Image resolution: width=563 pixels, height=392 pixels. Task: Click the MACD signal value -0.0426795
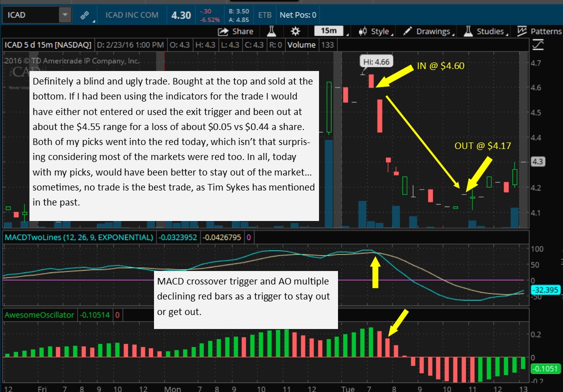click(x=222, y=237)
